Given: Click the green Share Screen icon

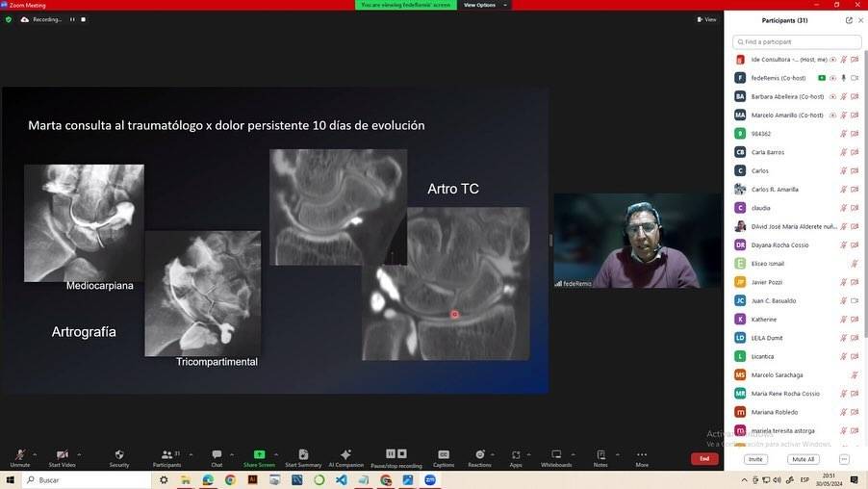Looking at the screenshot, I should pyautogui.click(x=259, y=454).
